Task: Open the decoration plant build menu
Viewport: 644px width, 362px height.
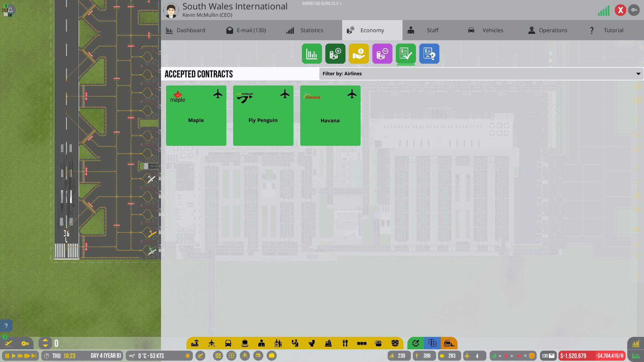Action: tap(378, 343)
